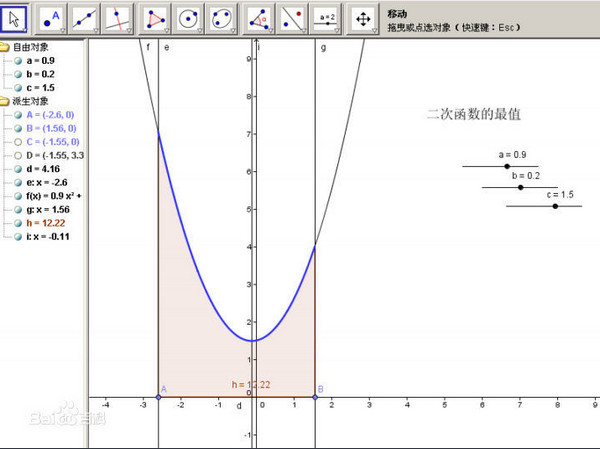Open dropdown arrow on Reflect about Line tool
Image resolution: width=600 pixels, height=449 pixels.
pos(303,30)
